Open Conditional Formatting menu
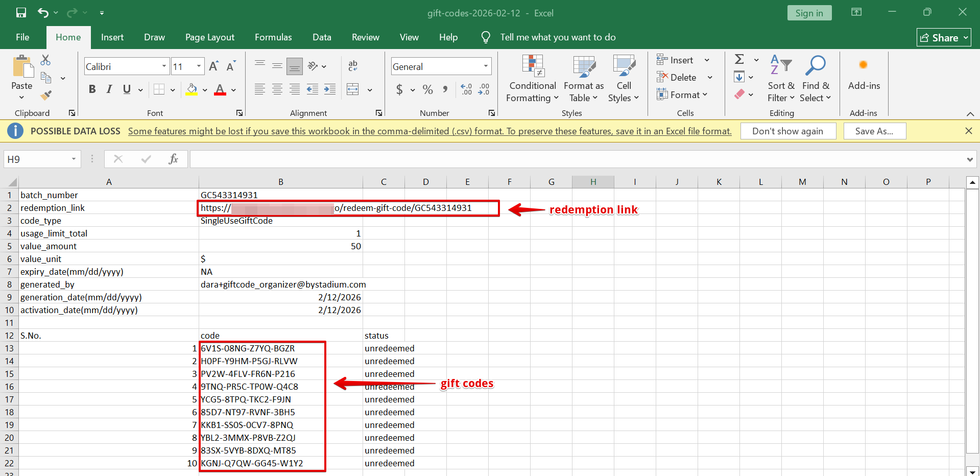 532,79
